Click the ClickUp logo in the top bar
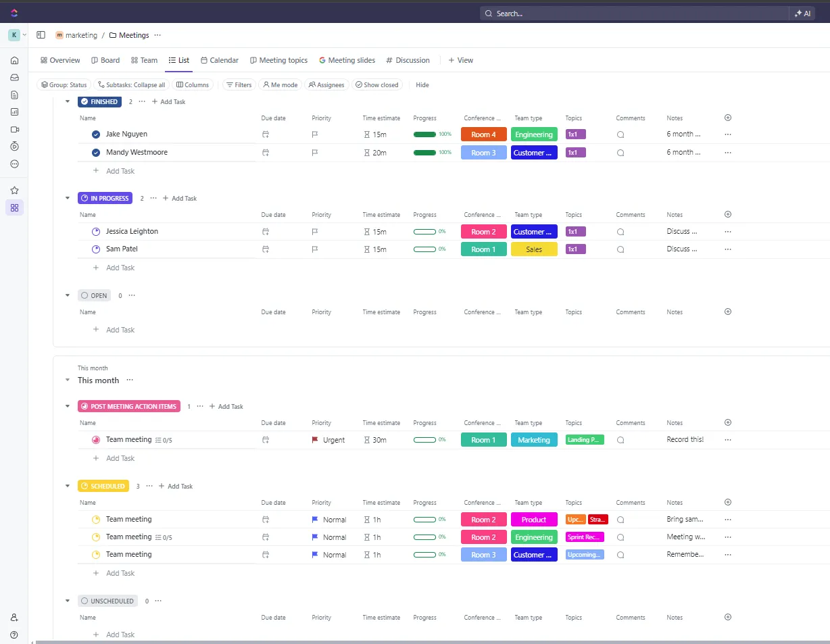The height and width of the screenshot is (644, 830). [x=14, y=13]
